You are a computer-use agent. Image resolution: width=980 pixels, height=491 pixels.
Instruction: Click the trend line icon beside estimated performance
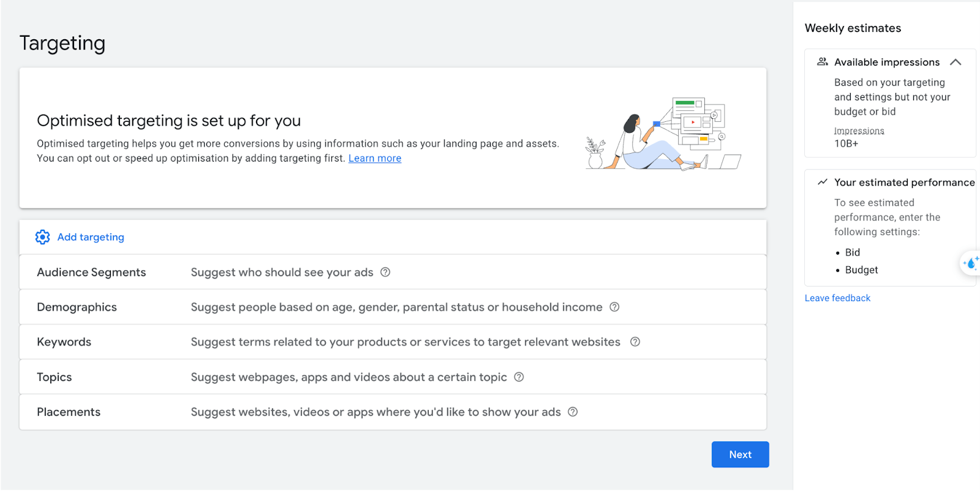coord(823,182)
